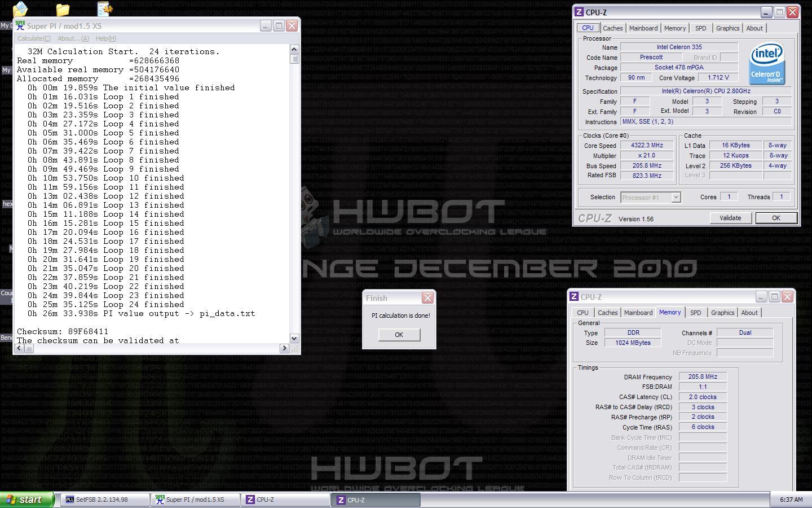812x508 pixels.
Task: Click the Intel Celeron D logo
Action: [767, 64]
